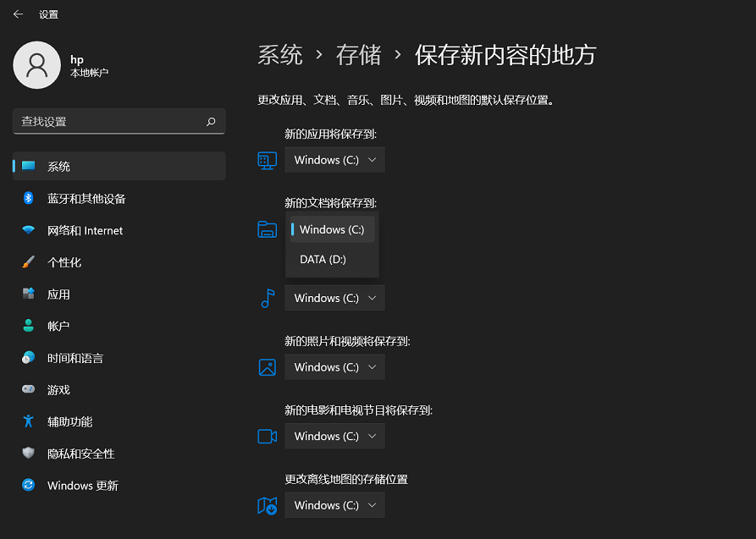Open 应用 settings page
Screen dimensions: 756x539
(x=119, y=294)
